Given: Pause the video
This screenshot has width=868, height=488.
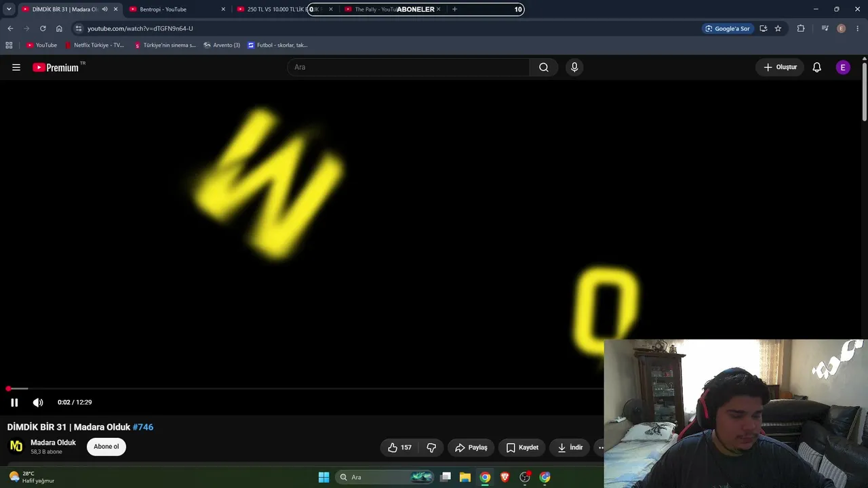Looking at the screenshot, I should 14,403.
